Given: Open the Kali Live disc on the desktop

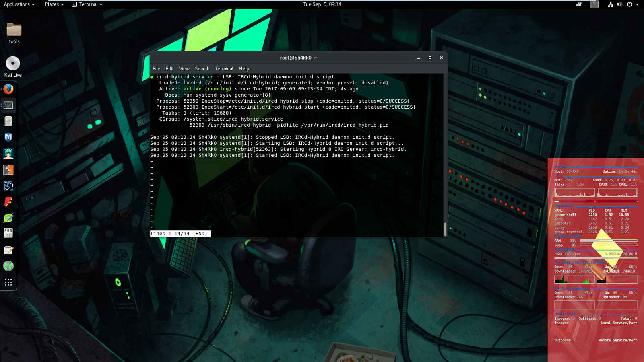Looking at the screenshot, I should click(x=12, y=64).
